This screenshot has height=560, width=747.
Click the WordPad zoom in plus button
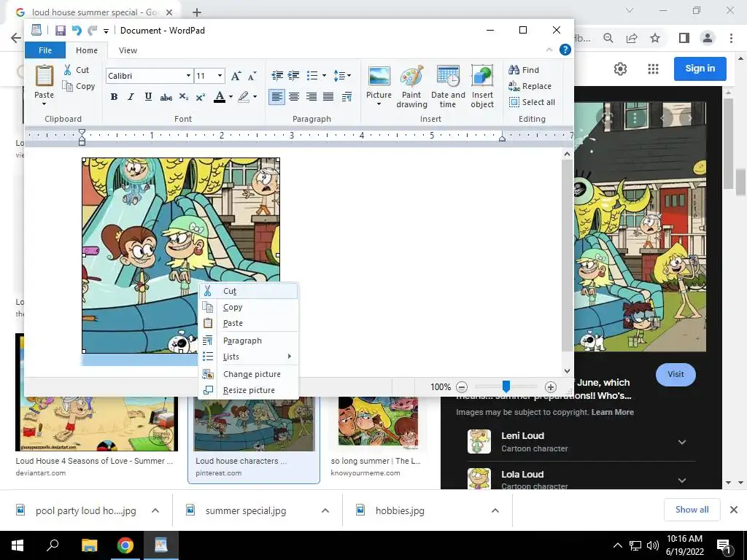(x=550, y=387)
